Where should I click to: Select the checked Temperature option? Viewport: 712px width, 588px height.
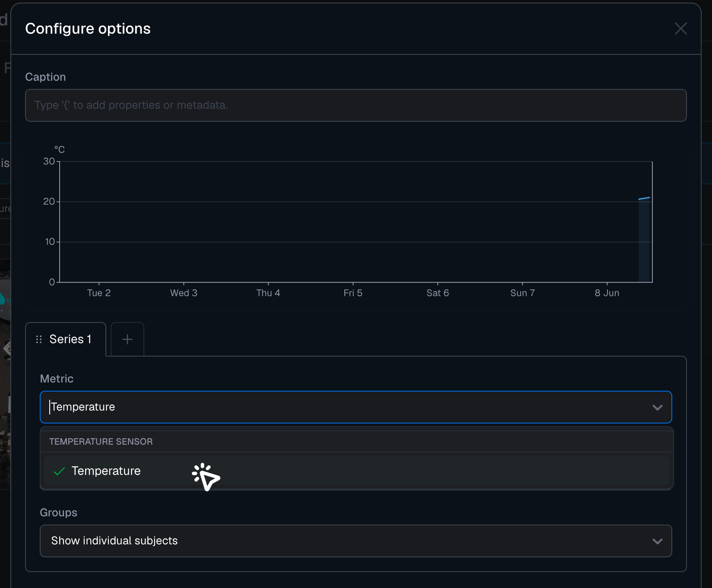[x=356, y=471]
